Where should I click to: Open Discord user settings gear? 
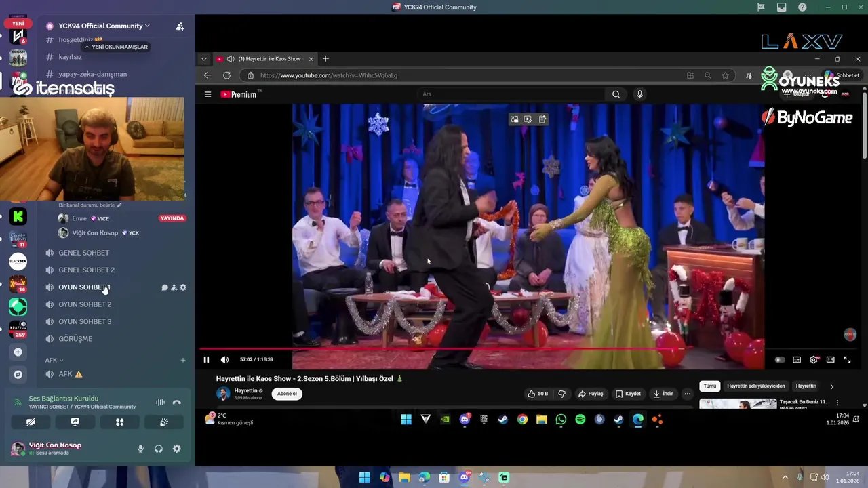coord(176,449)
